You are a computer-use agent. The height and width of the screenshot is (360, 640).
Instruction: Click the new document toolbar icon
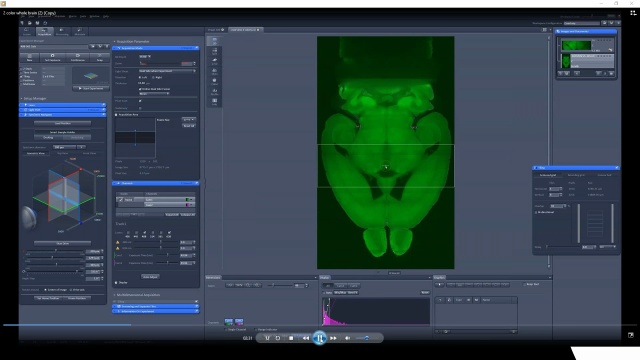(x=22, y=23)
